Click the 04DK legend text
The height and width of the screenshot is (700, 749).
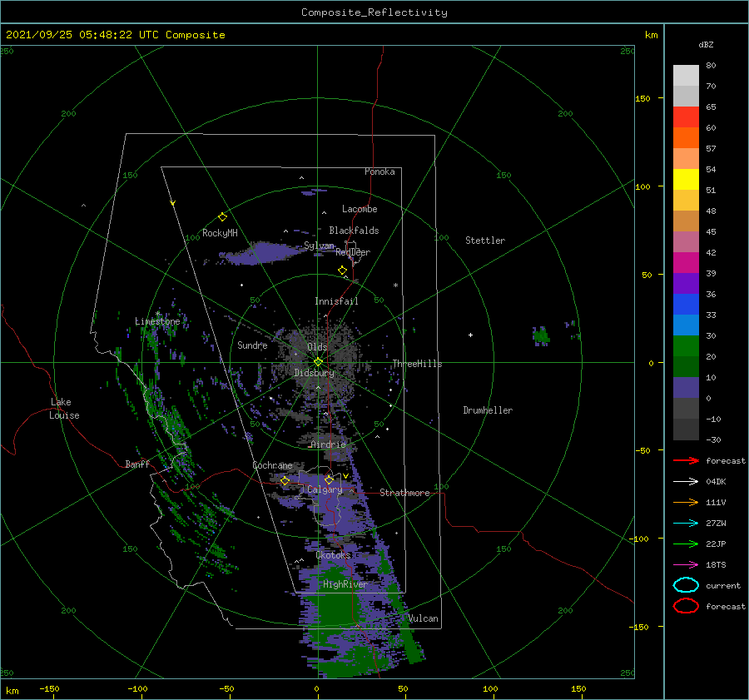point(716,482)
